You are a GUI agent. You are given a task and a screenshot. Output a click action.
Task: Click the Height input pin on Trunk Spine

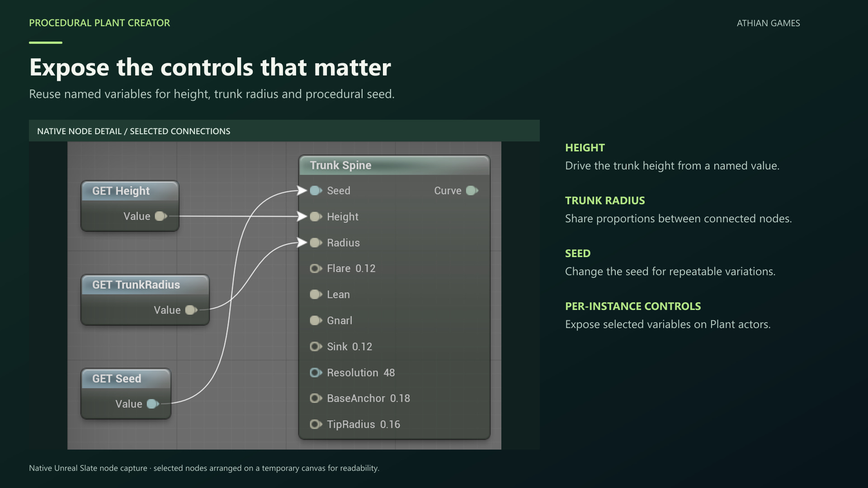point(316,217)
